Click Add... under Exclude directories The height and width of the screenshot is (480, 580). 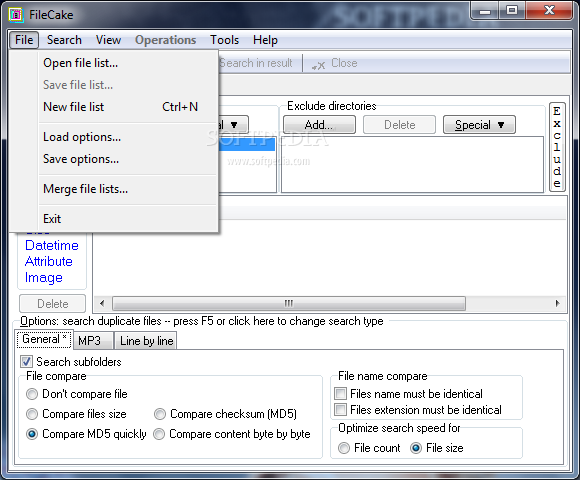(319, 125)
